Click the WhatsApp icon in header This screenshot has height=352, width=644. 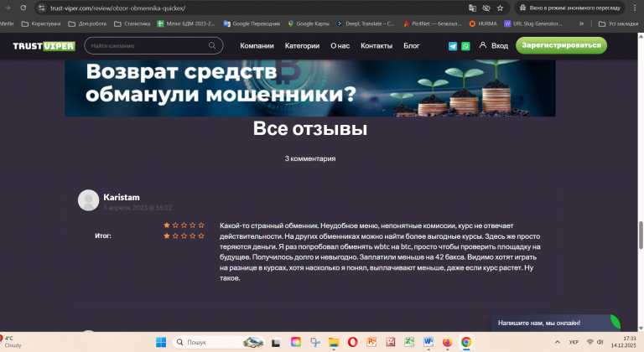(x=465, y=46)
